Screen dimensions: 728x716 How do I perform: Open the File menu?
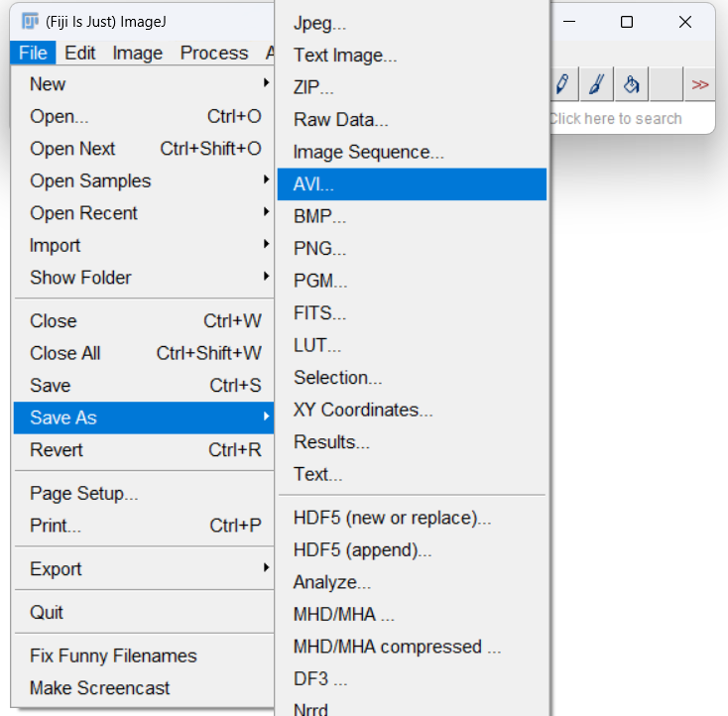(x=33, y=53)
